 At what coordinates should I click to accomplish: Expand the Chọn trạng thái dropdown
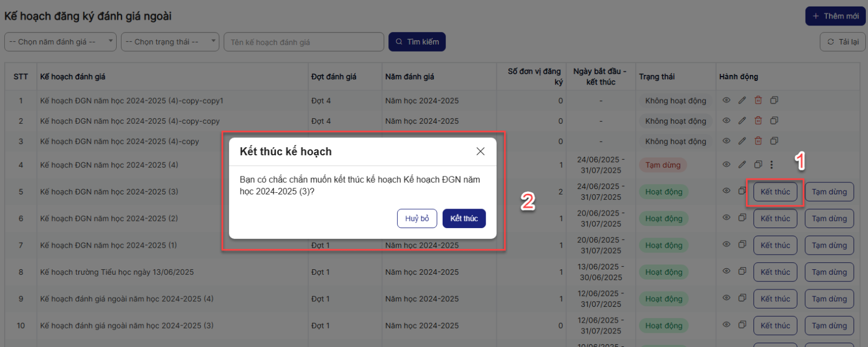[169, 42]
